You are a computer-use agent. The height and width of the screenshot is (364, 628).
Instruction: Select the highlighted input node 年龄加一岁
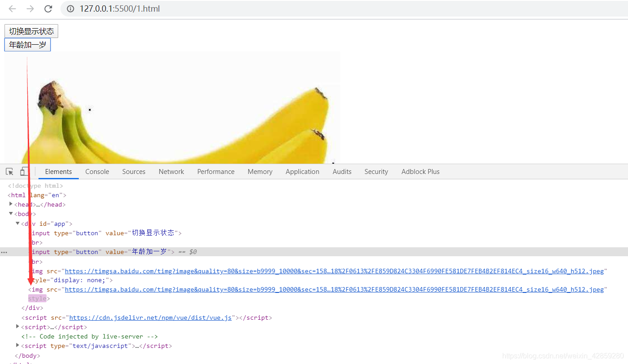(x=314, y=252)
